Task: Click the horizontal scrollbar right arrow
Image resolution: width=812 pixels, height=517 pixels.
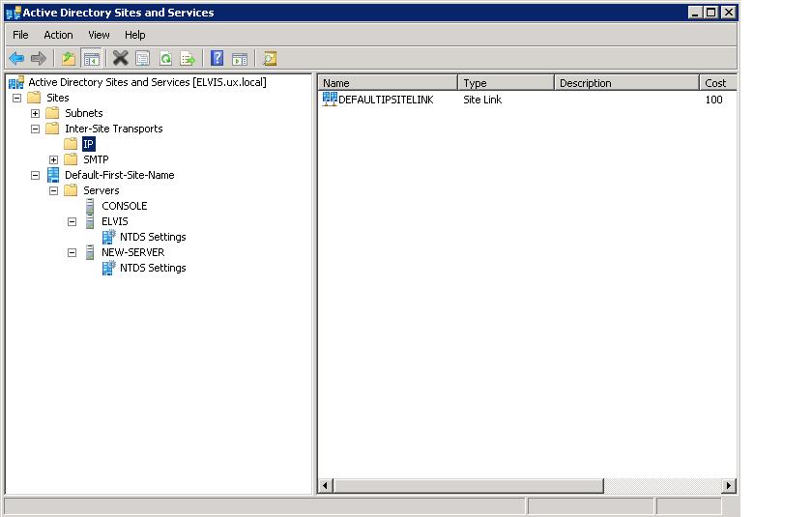Action: 728,485
